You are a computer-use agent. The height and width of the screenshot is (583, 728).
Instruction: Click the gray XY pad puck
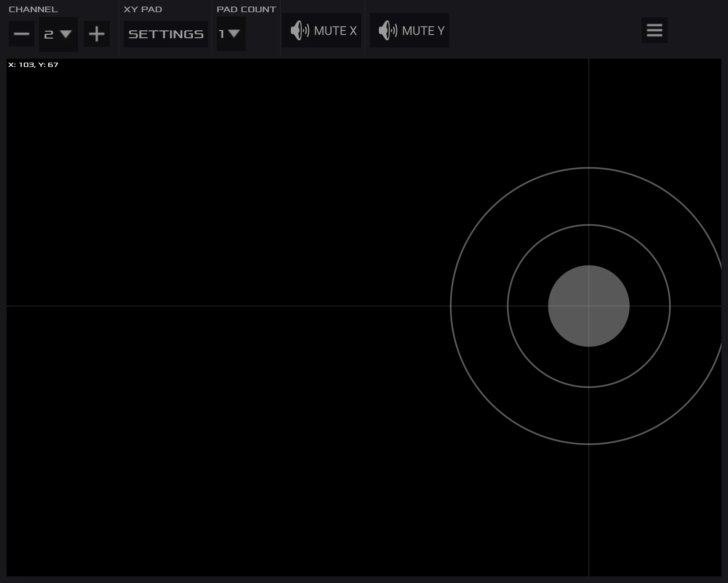pos(589,306)
